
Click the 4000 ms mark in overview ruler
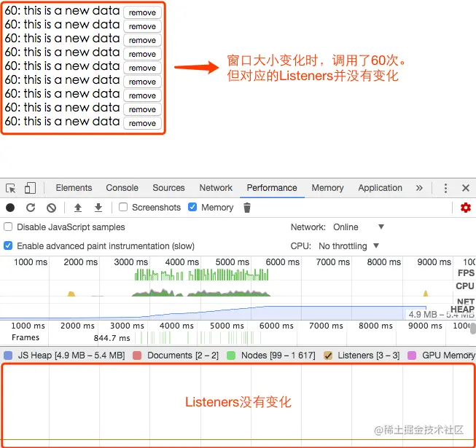pos(182,262)
